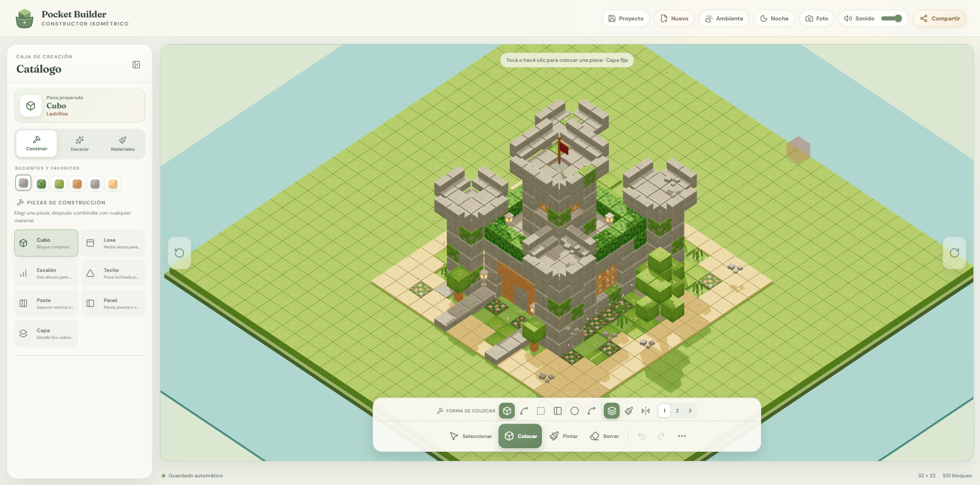Switch to the Materiales tab
Image resolution: width=980 pixels, height=485 pixels.
point(123,144)
